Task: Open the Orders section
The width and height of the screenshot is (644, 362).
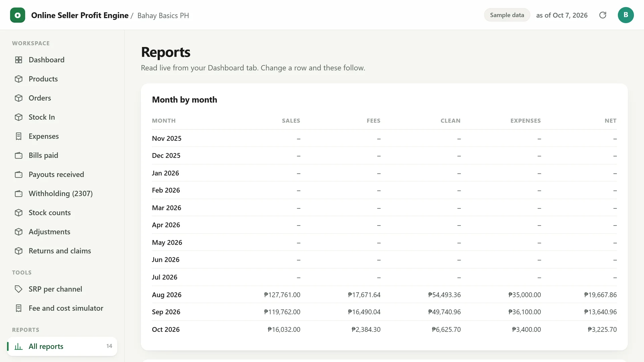Action: click(x=62, y=98)
